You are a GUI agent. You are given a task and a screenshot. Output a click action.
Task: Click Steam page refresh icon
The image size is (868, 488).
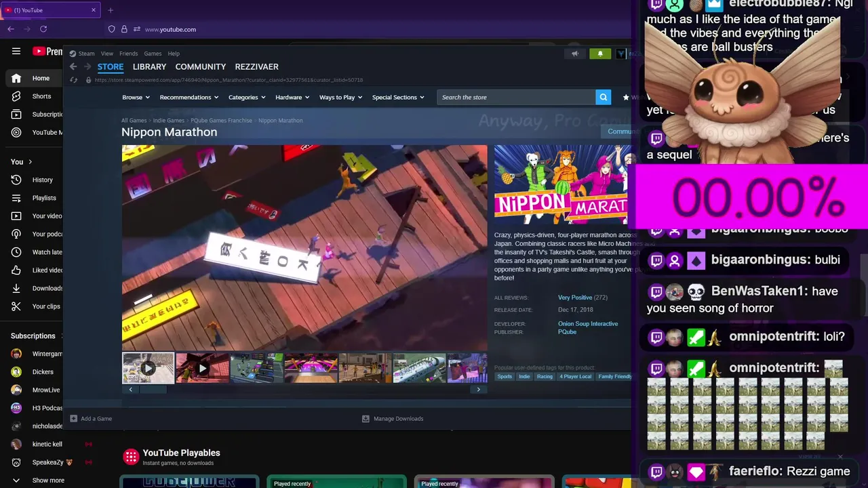(73, 80)
